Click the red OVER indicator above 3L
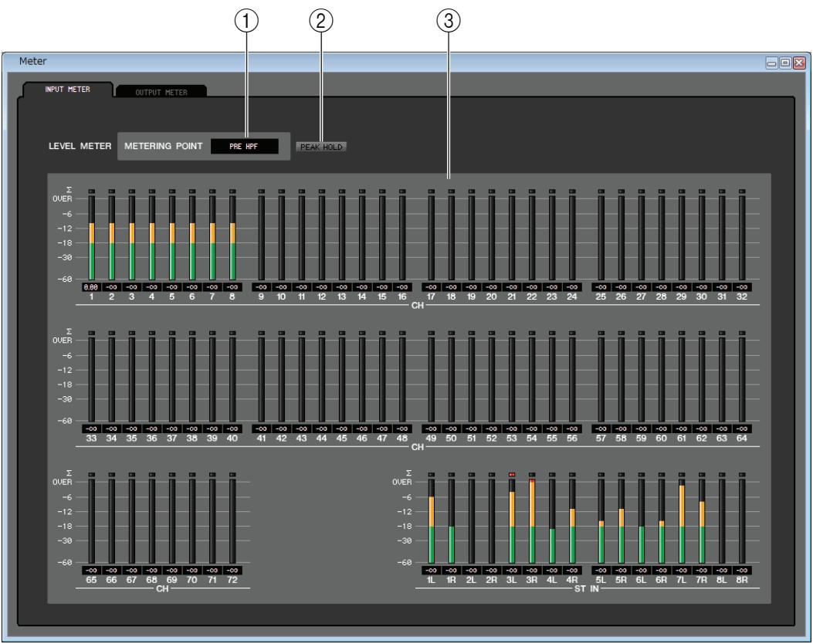Screen dimensions: 813x644 pos(512,474)
